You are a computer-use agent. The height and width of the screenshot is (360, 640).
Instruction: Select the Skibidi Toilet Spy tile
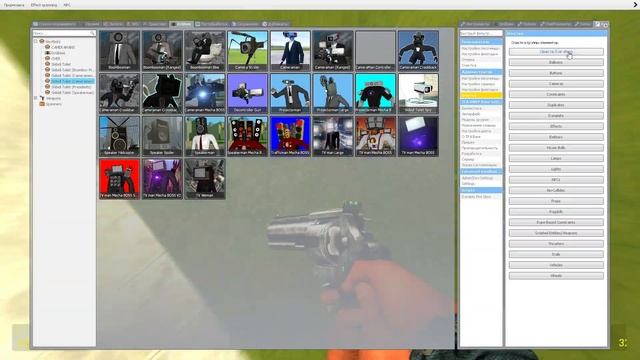[418, 93]
